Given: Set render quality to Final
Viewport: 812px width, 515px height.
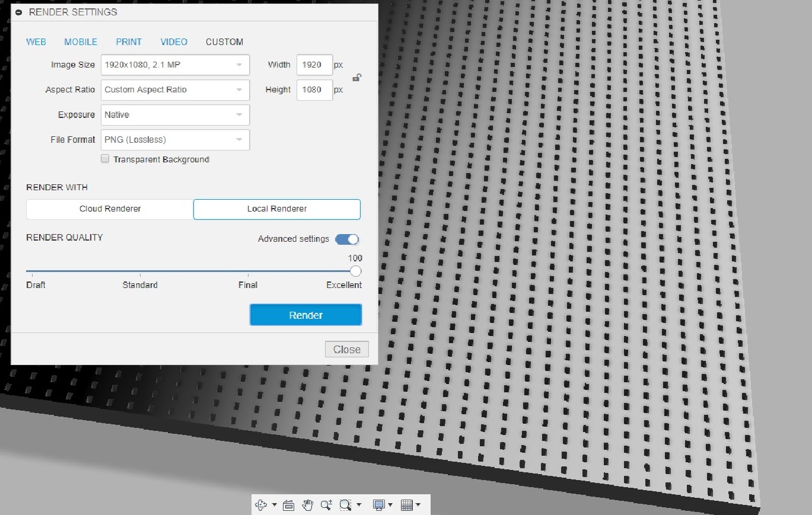Looking at the screenshot, I should [248, 285].
